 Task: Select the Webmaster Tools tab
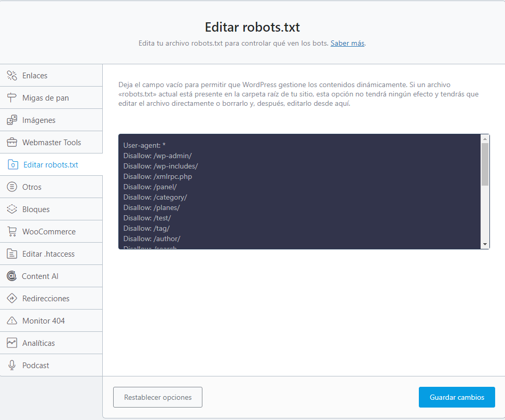(51, 142)
